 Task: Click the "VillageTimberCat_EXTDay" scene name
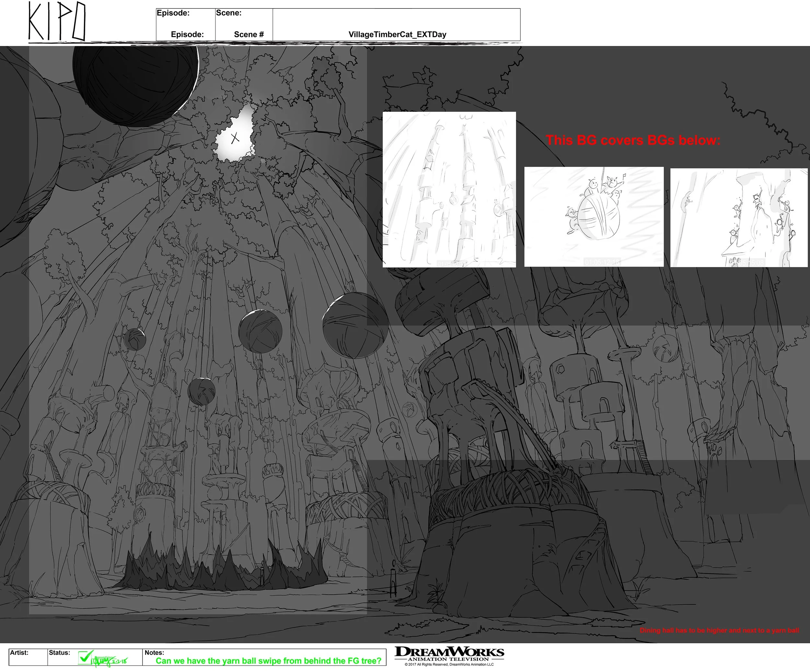click(x=397, y=34)
